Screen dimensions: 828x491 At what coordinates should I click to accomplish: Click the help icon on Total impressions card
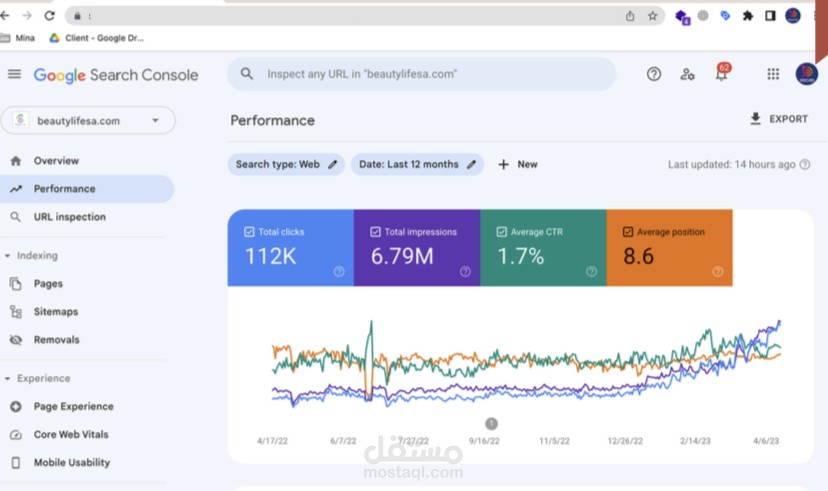pos(465,271)
